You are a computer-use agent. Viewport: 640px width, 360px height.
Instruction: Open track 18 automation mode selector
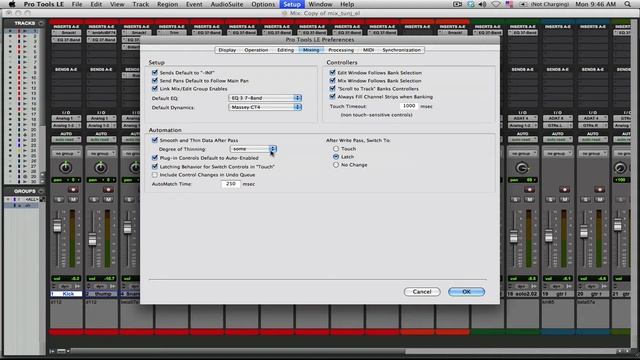coord(522,140)
